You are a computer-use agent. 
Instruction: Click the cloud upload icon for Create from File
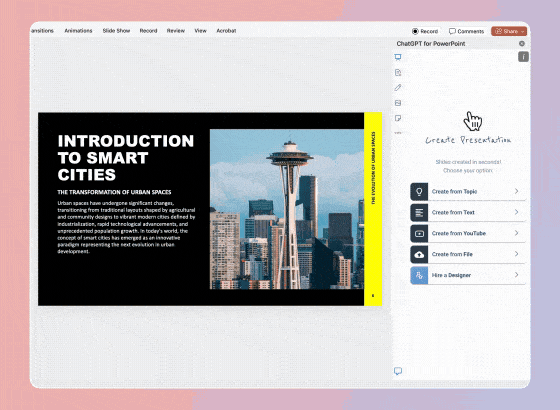tap(419, 254)
